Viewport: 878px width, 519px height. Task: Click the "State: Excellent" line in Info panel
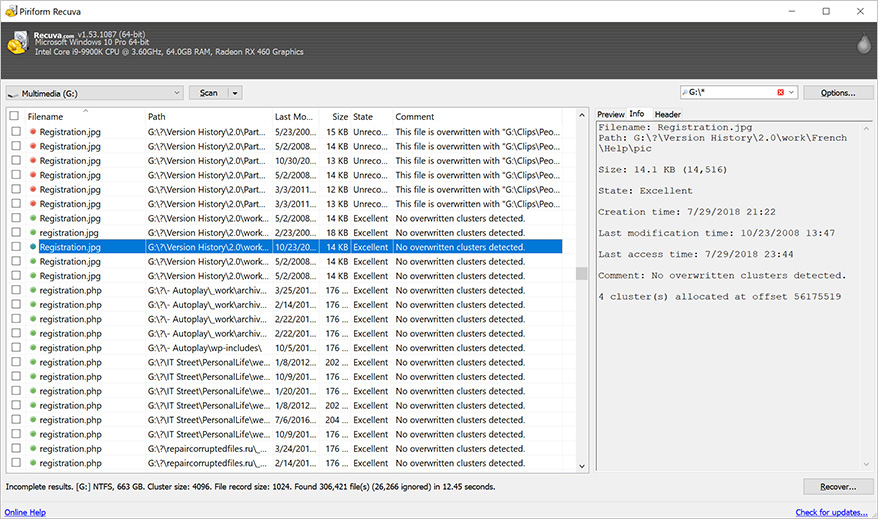pos(645,191)
